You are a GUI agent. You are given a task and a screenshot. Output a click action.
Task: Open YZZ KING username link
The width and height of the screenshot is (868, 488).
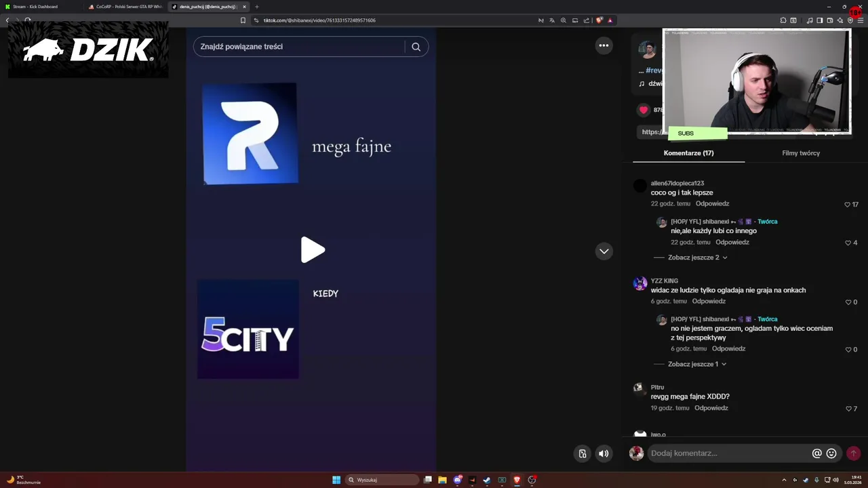coord(665,281)
